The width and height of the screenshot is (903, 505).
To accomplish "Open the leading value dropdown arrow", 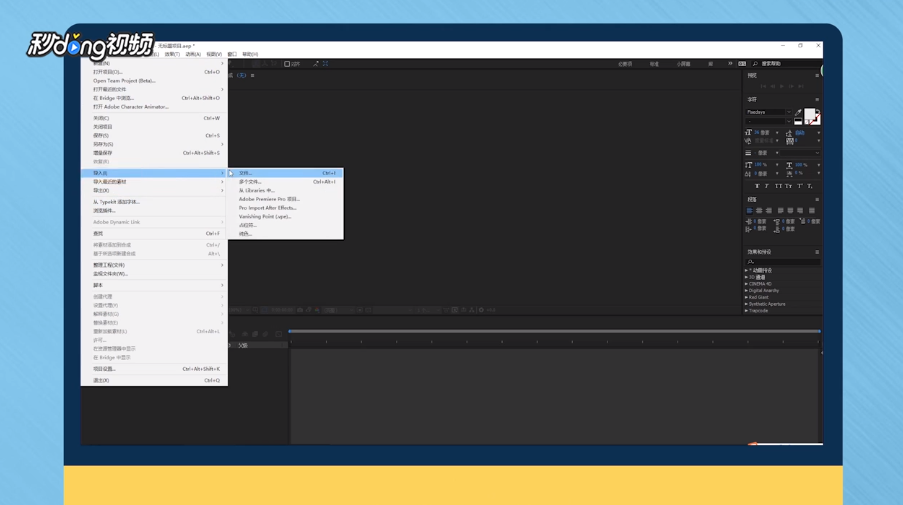I will point(818,132).
